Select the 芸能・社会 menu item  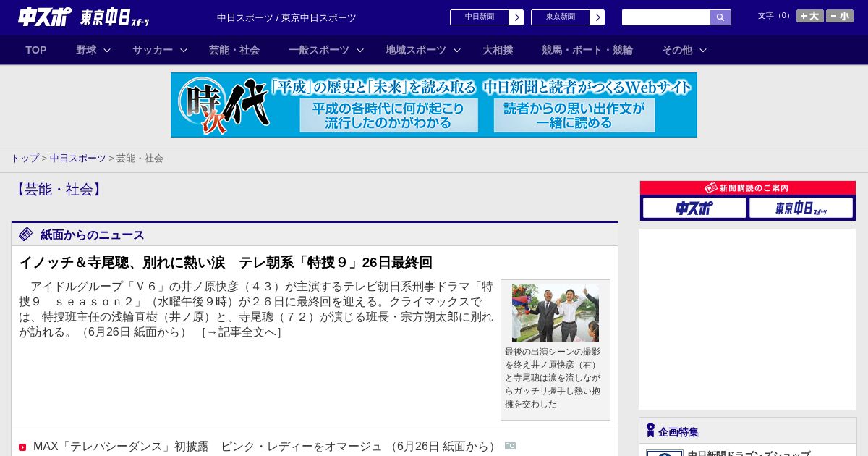point(234,50)
